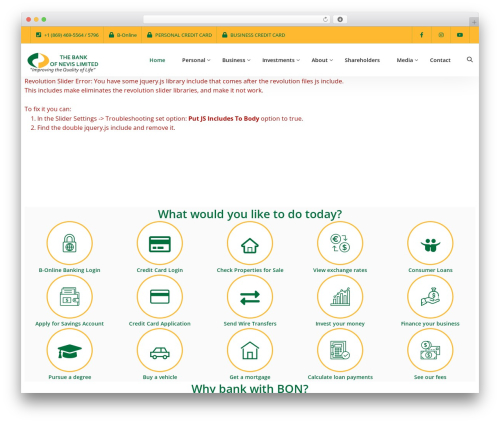Open the Credit Card Application icon
The image size is (500, 423).
(160, 297)
